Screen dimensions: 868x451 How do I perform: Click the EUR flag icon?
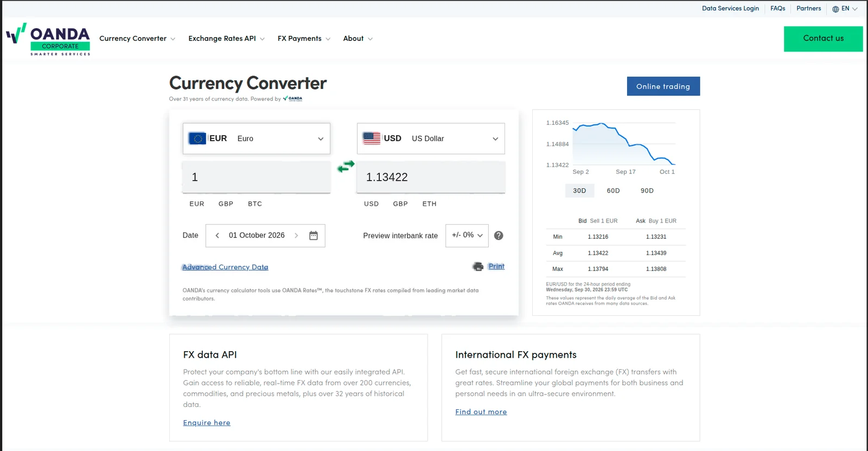pyautogui.click(x=197, y=138)
